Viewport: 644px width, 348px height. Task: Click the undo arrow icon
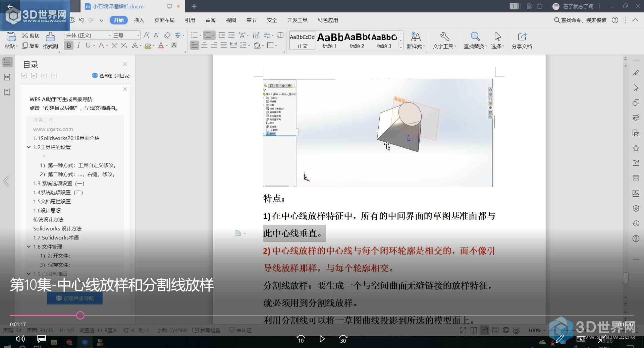[x=82, y=20]
